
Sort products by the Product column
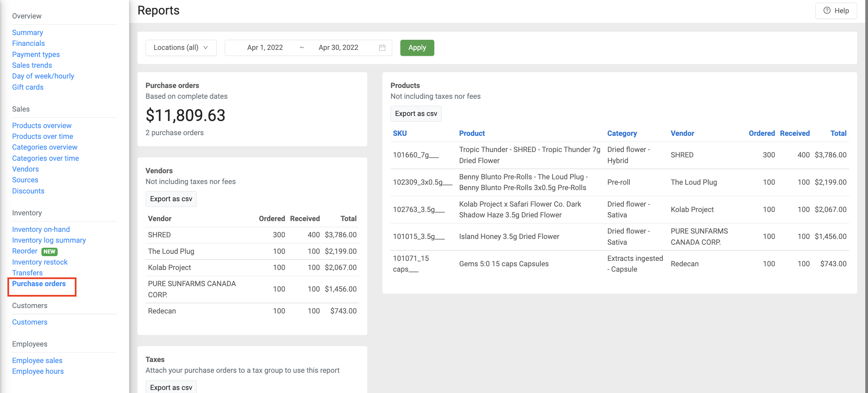coord(472,133)
